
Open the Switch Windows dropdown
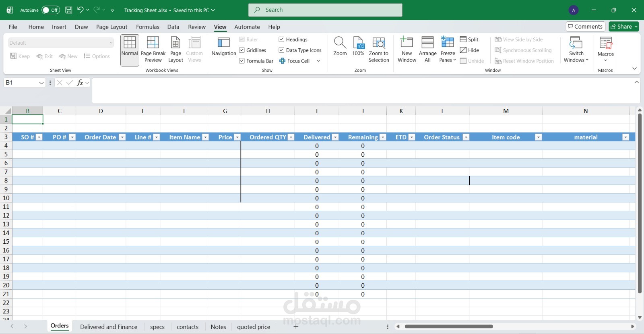click(x=576, y=50)
